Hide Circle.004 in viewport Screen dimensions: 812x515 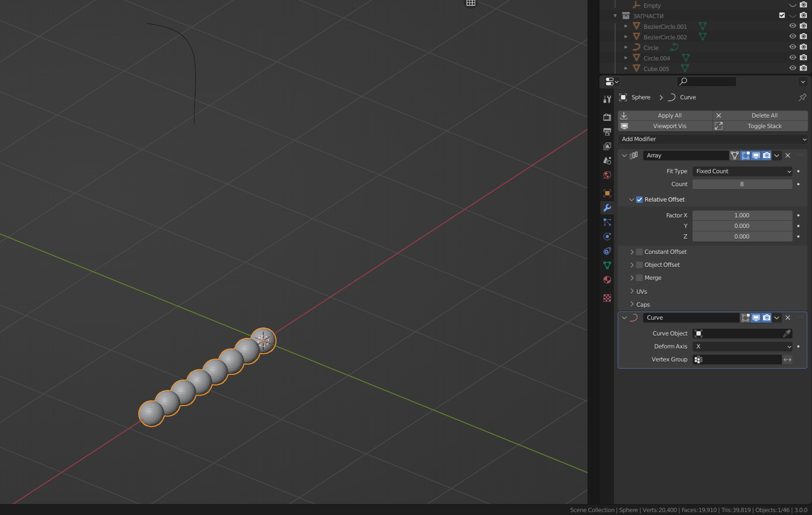point(792,58)
